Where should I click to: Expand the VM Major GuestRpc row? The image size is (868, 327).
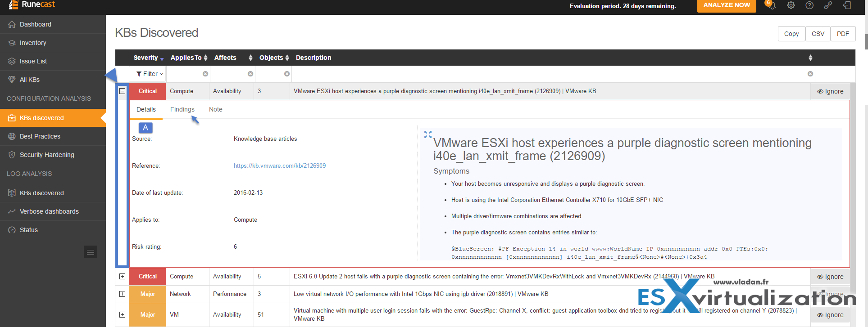pyautogui.click(x=122, y=315)
